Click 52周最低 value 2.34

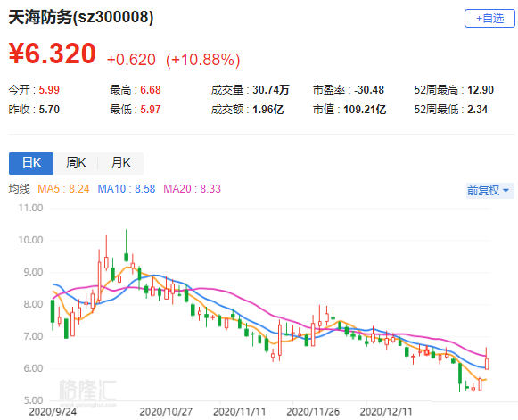(x=477, y=110)
